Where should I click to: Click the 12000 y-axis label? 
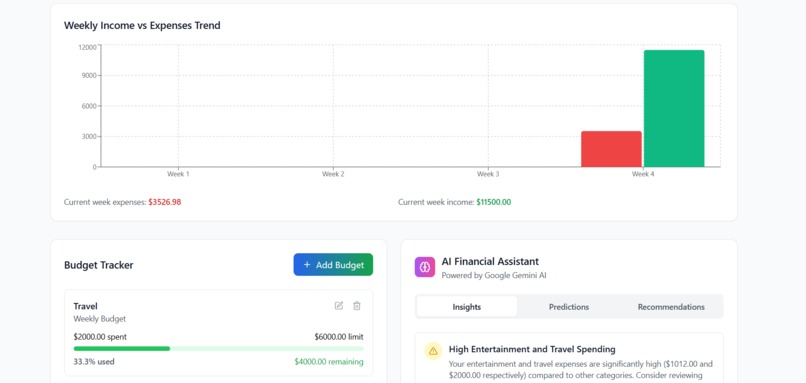click(87, 47)
